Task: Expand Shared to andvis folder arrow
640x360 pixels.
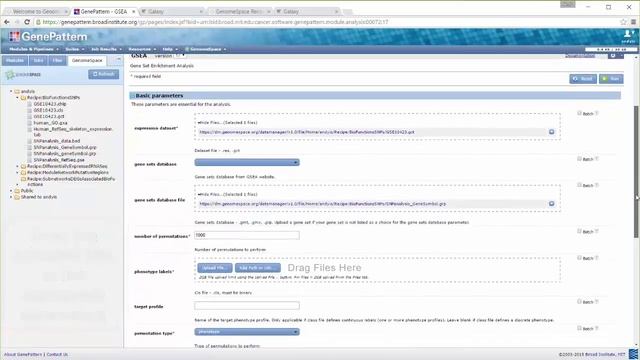Action: pyautogui.click(x=11, y=197)
